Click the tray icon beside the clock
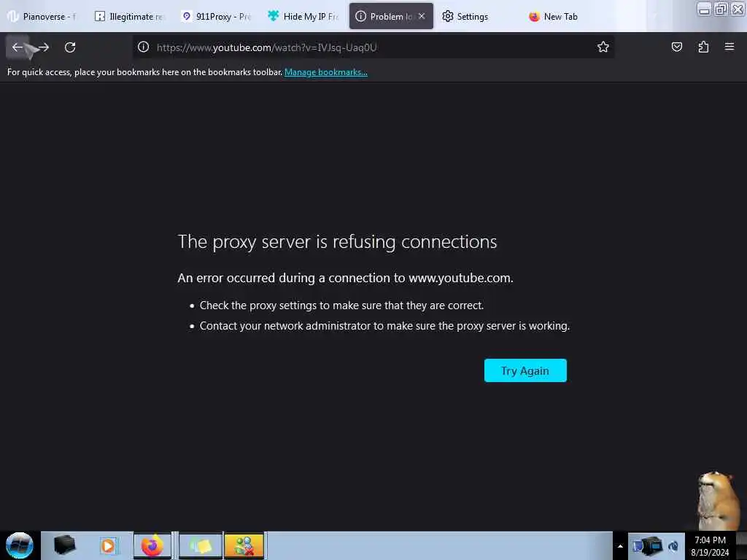This screenshot has height=560, width=747. point(673,545)
